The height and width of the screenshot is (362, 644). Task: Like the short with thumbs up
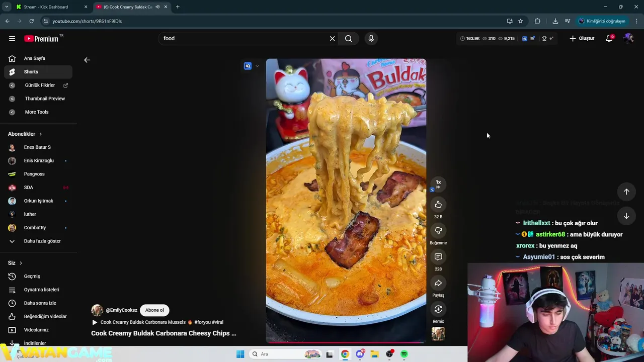pos(438,205)
